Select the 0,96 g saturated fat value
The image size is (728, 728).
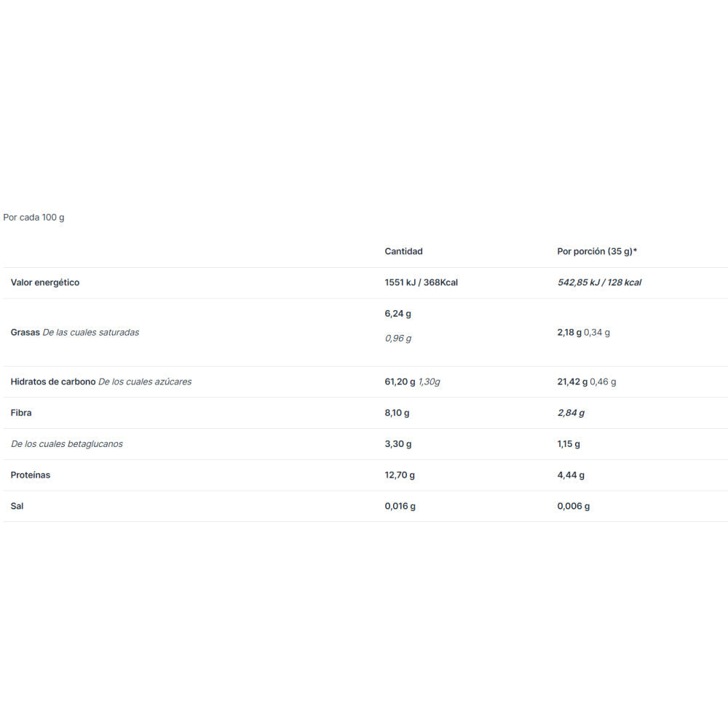click(397, 339)
